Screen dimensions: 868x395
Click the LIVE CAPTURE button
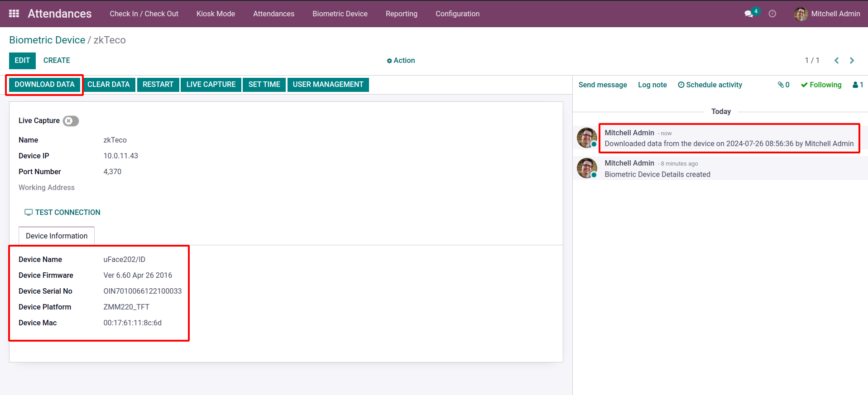click(211, 85)
